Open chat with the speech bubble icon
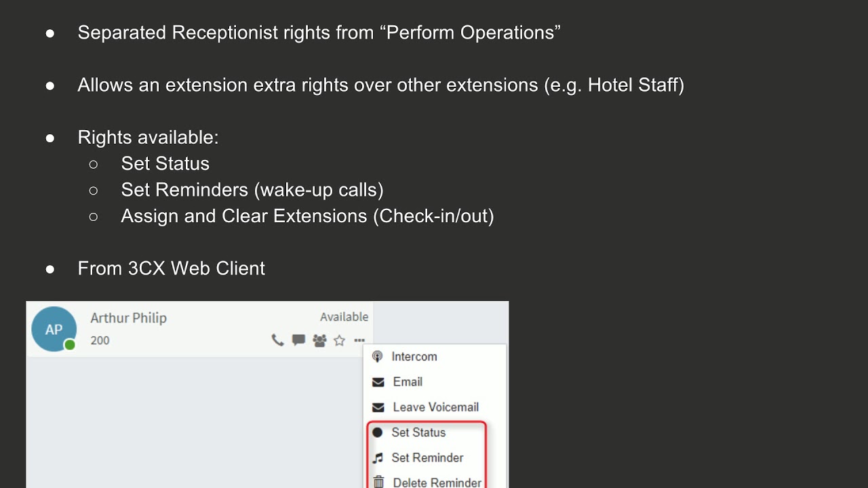The width and height of the screenshot is (868, 488). click(x=298, y=340)
